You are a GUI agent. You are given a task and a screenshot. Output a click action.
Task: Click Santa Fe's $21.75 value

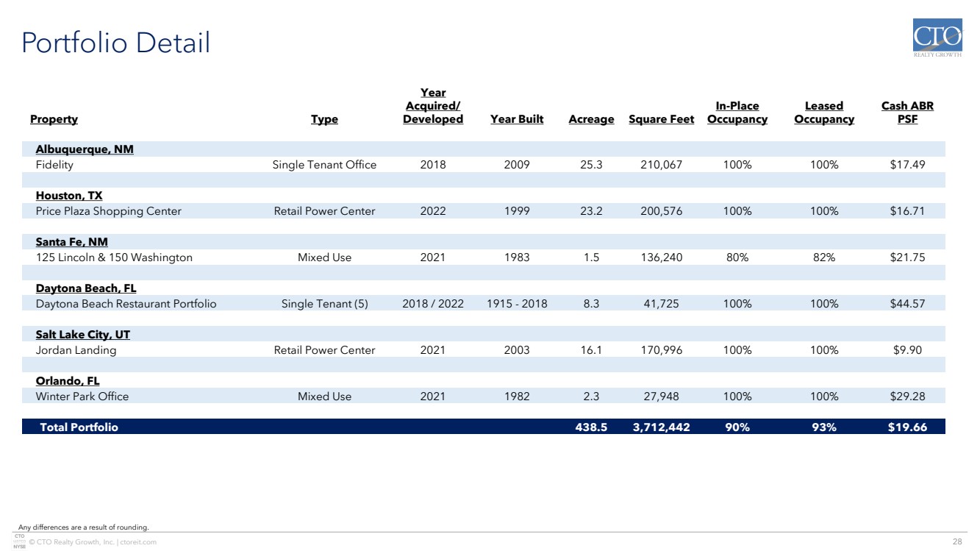click(x=907, y=257)
